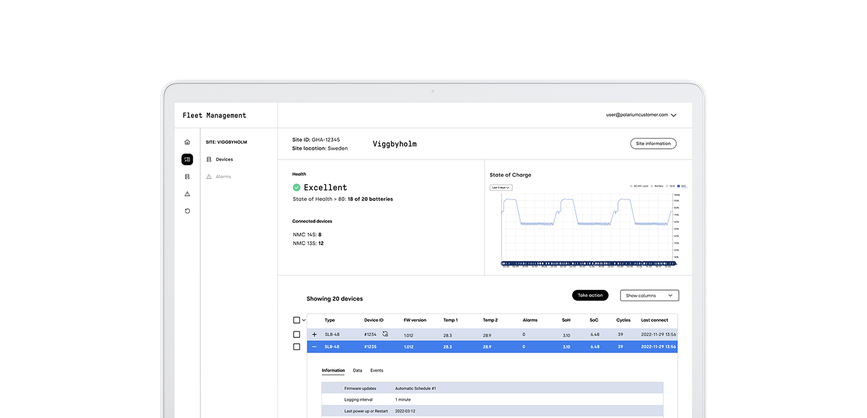Screen dimensions: 867x418
Task: Click the Take action button
Action: click(590, 296)
